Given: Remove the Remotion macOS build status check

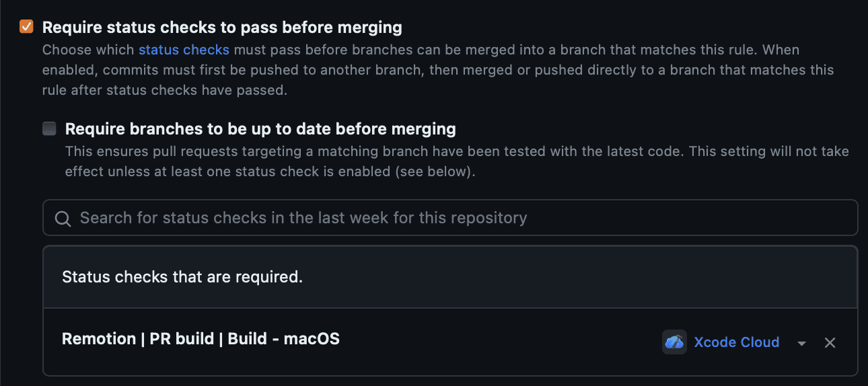Looking at the screenshot, I should tap(830, 343).
